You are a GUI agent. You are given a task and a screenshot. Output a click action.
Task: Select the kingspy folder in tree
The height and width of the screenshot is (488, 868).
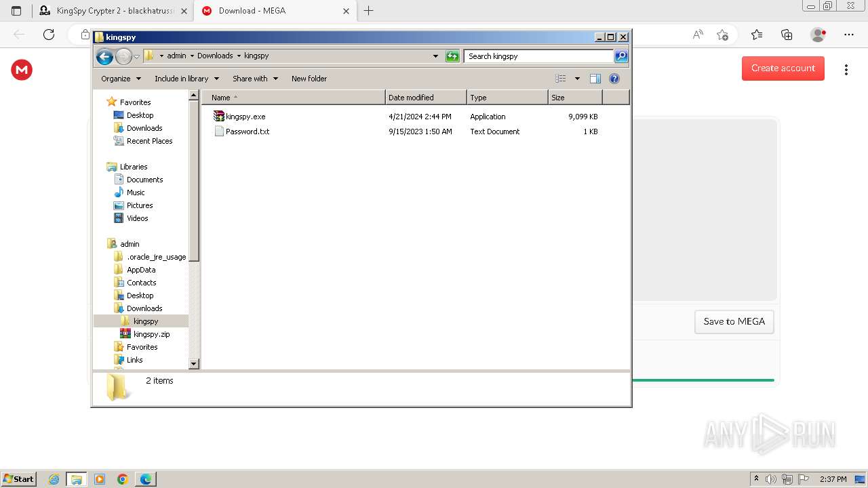[x=146, y=321]
